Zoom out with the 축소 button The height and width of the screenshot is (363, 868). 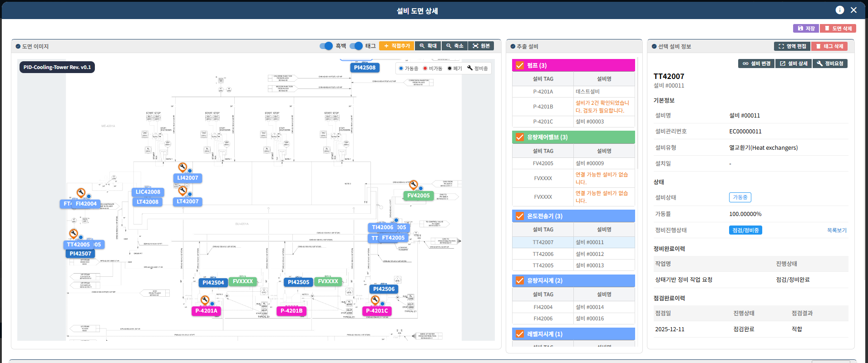pyautogui.click(x=454, y=46)
